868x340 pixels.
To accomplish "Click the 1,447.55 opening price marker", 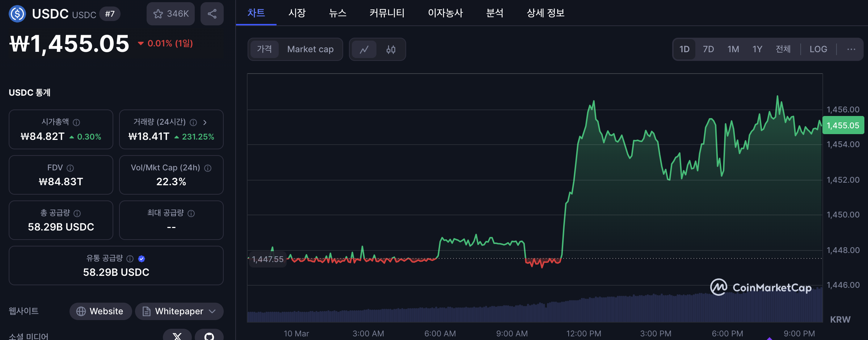I will (x=267, y=259).
